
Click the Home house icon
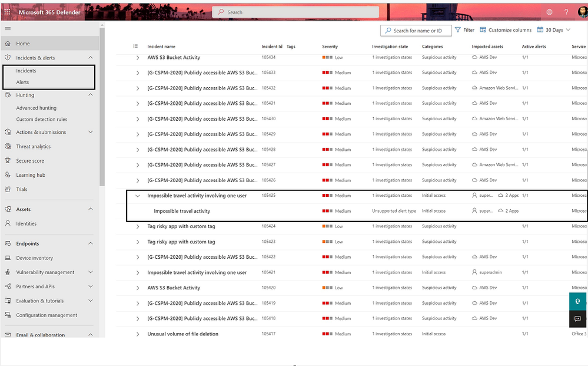point(8,44)
